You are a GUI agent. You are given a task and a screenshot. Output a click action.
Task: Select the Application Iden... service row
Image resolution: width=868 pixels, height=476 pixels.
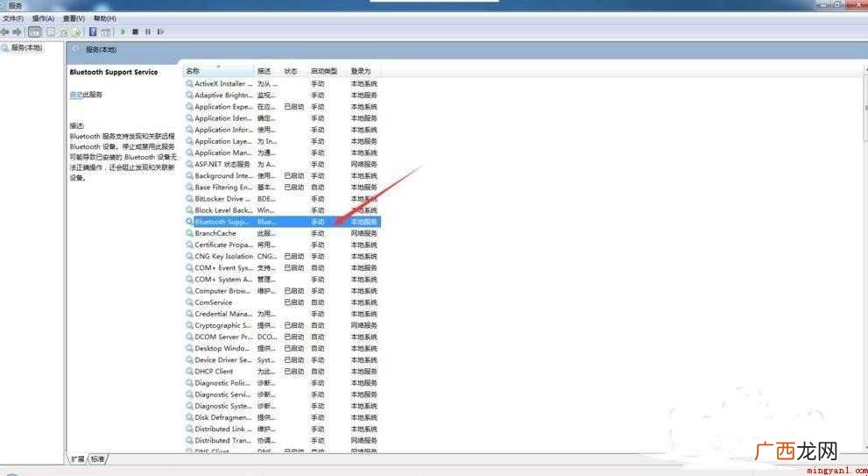tap(282, 118)
